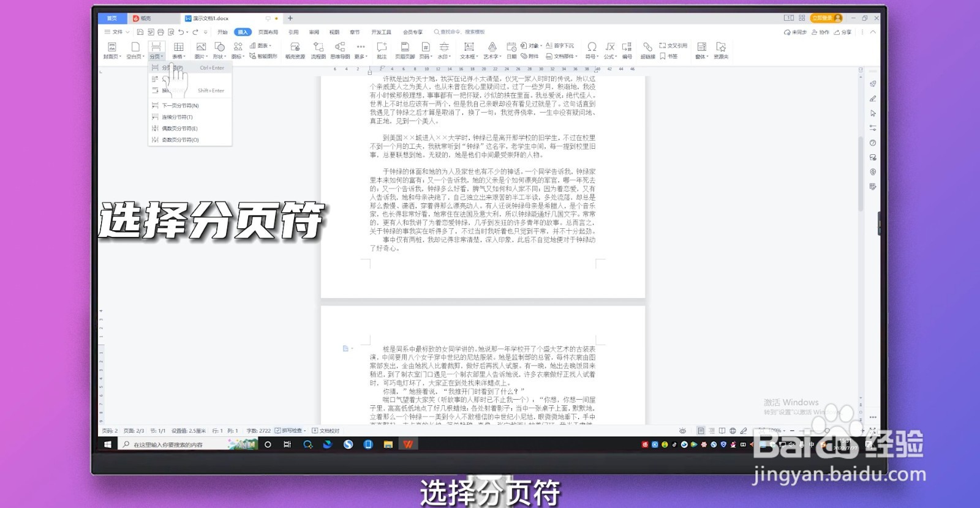Insert a 批注 comment
This screenshot has height=508, width=980.
382,50
